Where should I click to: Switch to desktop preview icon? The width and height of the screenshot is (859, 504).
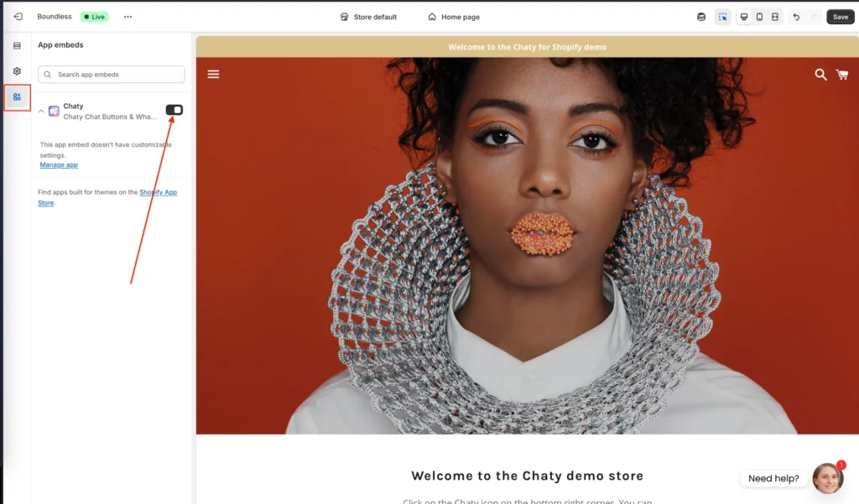743,17
